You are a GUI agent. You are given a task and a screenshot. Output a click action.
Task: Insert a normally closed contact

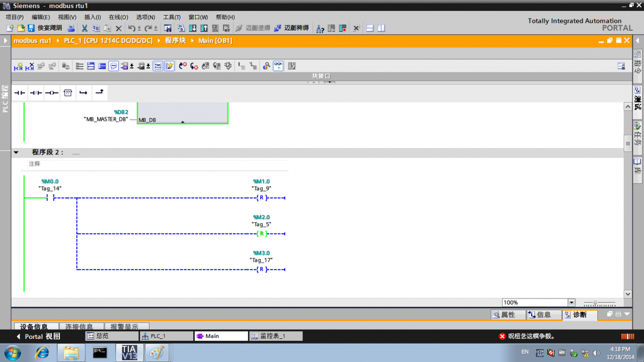point(36,93)
